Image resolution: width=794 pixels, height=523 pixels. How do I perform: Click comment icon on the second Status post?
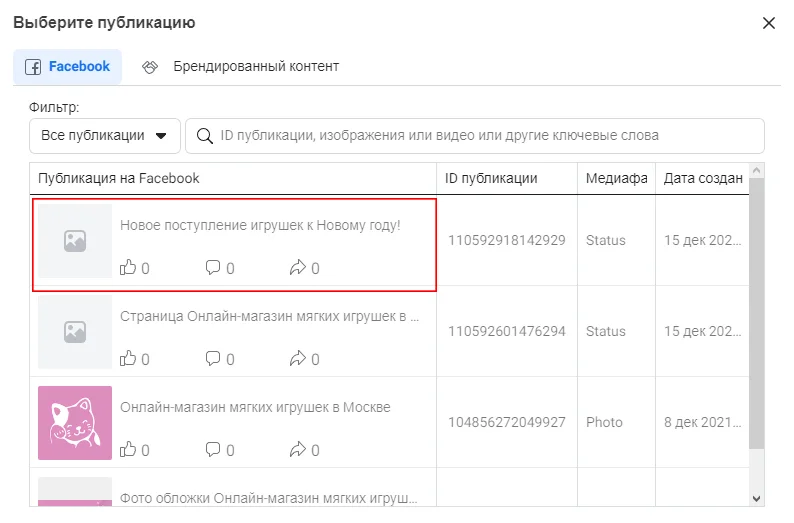pos(212,359)
